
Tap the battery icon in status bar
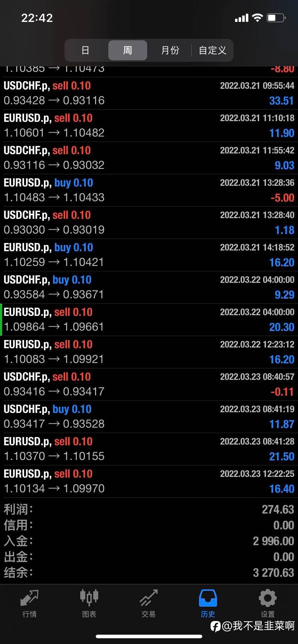tap(276, 18)
